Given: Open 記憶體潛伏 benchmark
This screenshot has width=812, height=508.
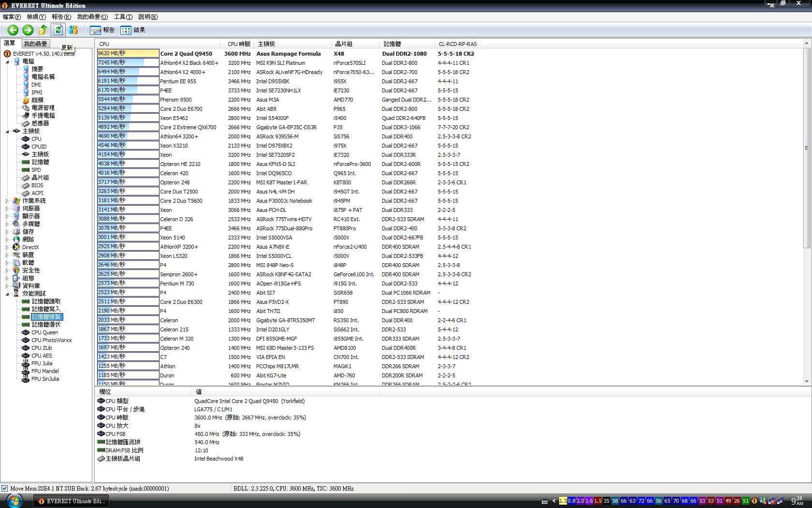Looking at the screenshot, I should pos(46,325).
